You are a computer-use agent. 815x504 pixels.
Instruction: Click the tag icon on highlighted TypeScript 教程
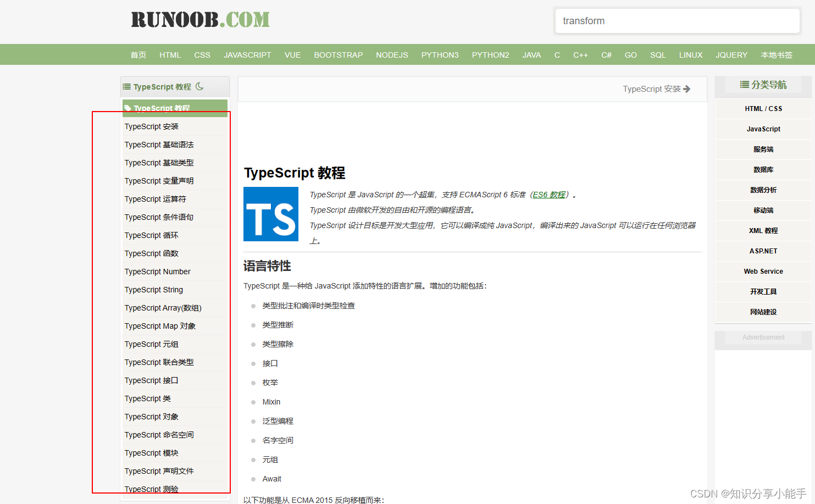coord(129,107)
